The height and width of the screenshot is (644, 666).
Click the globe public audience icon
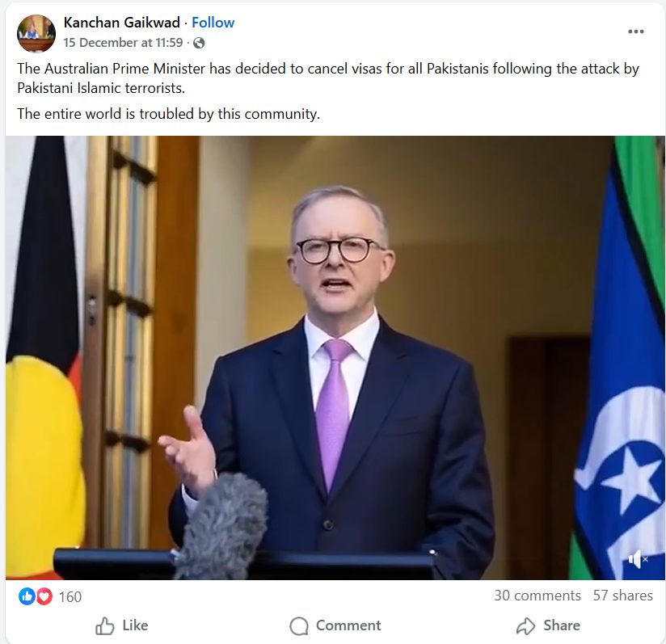pos(199,43)
